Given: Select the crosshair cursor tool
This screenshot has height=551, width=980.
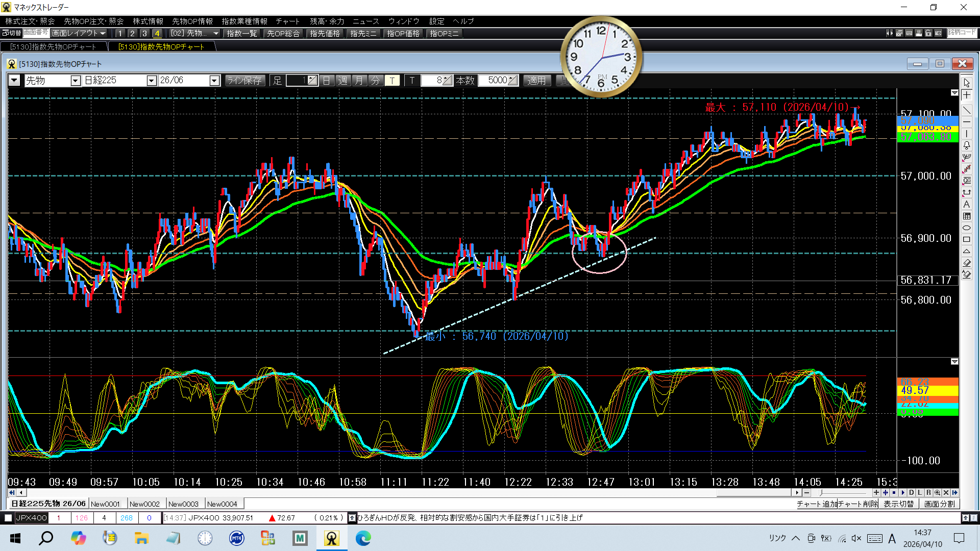Looking at the screenshot, I should coord(967,95).
